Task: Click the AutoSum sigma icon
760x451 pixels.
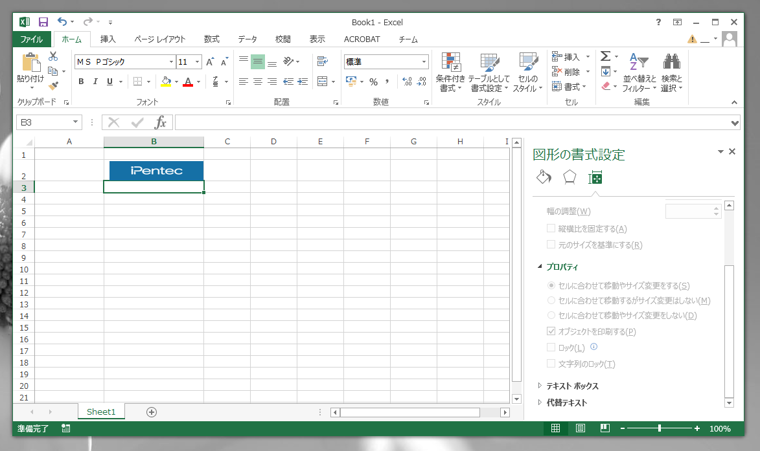Action: click(x=605, y=56)
